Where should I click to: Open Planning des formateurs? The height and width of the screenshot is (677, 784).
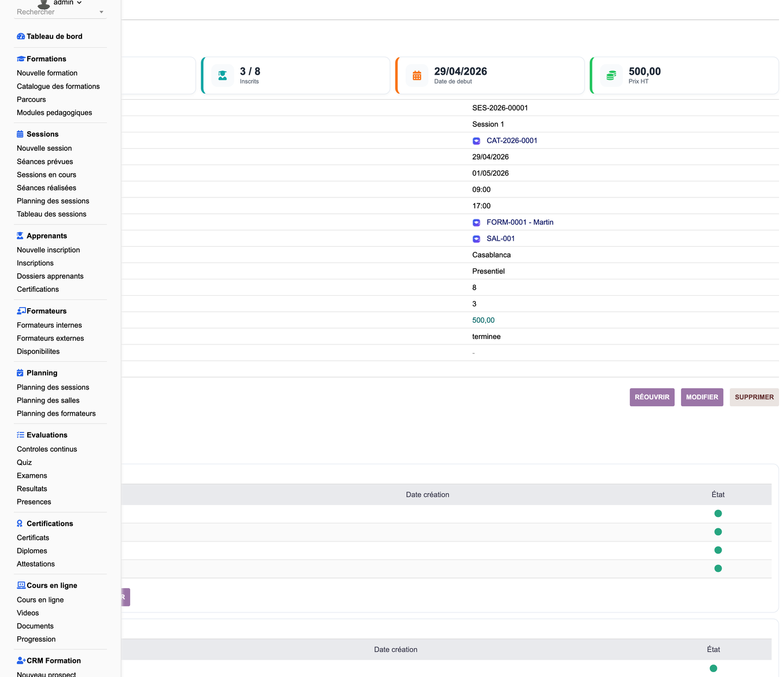(x=56, y=413)
